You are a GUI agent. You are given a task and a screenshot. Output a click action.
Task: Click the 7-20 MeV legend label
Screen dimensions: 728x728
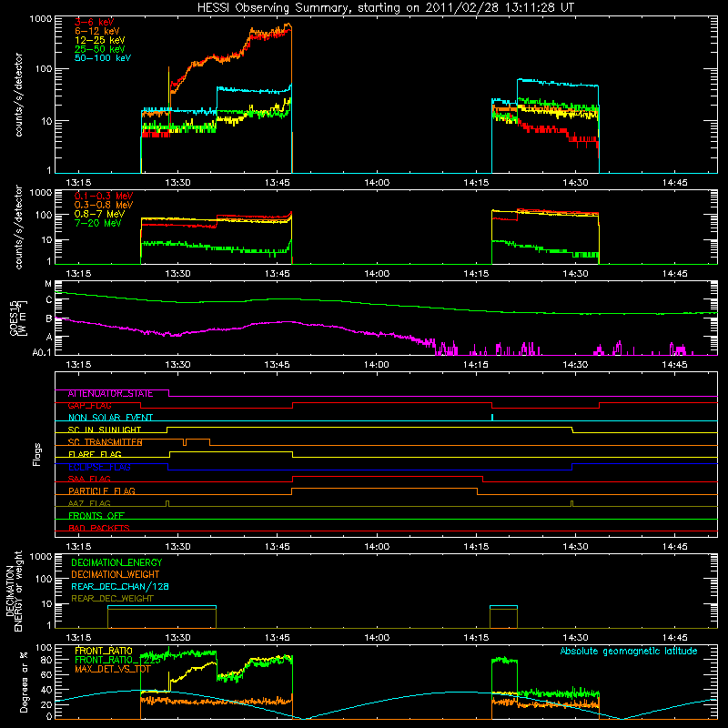(x=98, y=223)
